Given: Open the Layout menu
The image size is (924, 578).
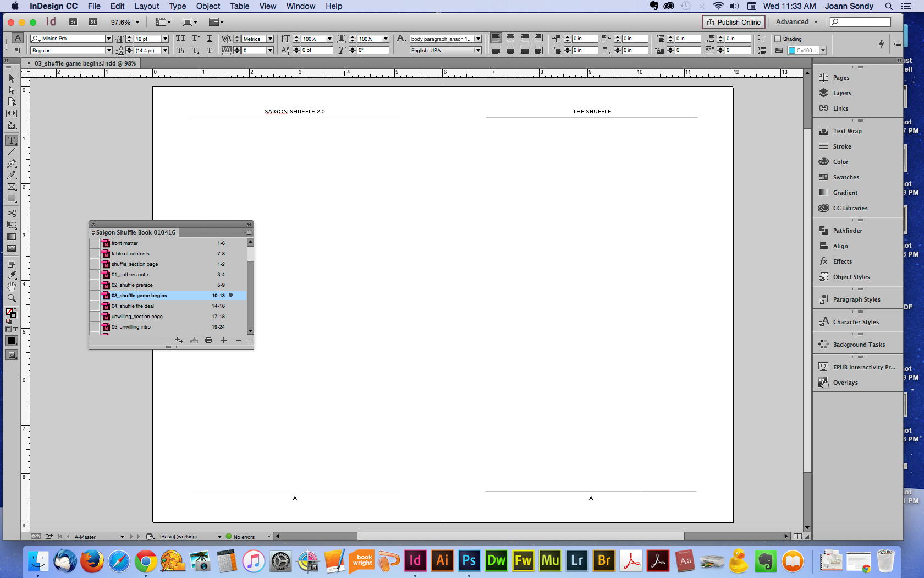Looking at the screenshot, I should pyautogui.click(x=147, y=6).
